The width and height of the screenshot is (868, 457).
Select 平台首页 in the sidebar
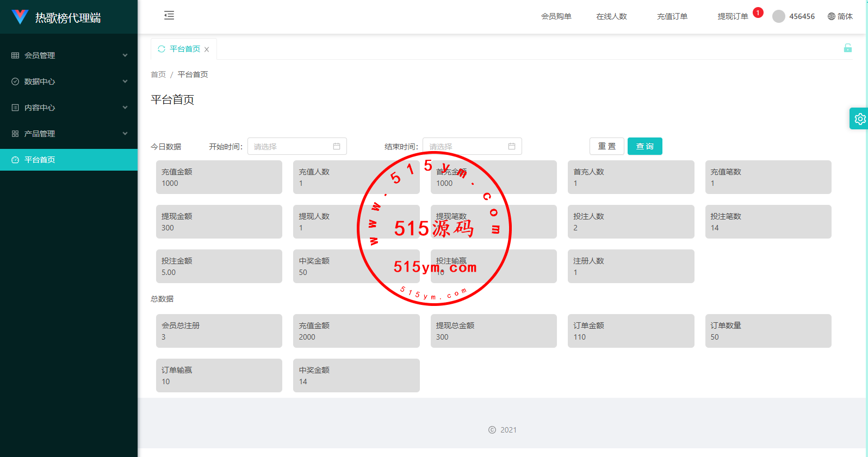tap(69, 160)
